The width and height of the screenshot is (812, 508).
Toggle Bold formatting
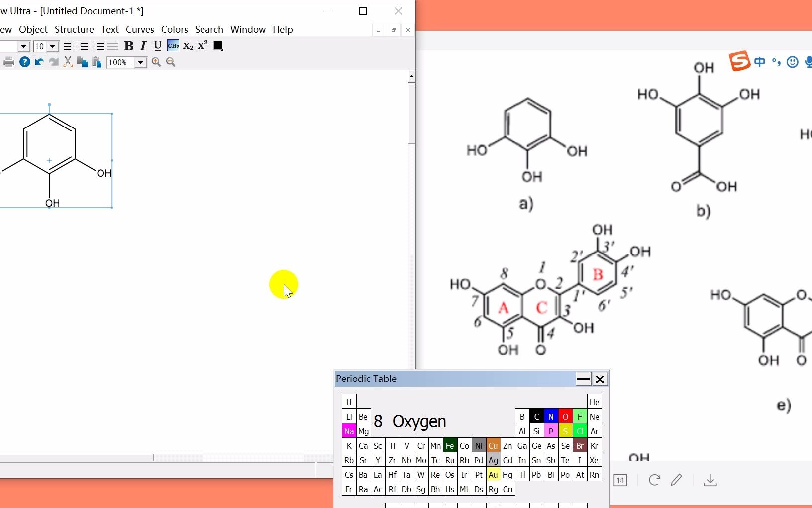129,46
